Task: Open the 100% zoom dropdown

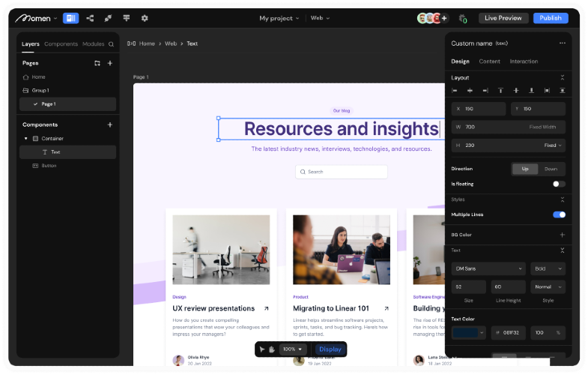Action: coord(292,349)
